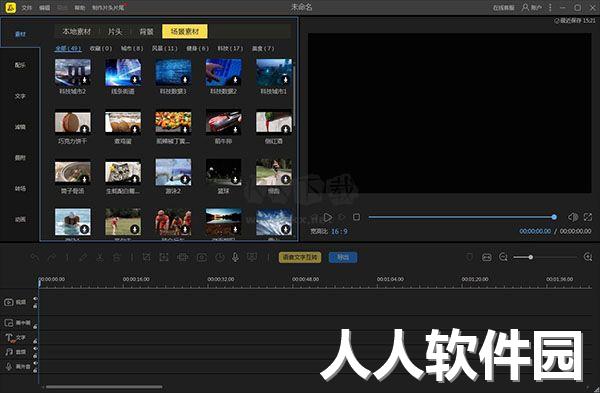Record voiceover with microphone icon
This screenshot has width=600, height=393.
click(235, 258)
